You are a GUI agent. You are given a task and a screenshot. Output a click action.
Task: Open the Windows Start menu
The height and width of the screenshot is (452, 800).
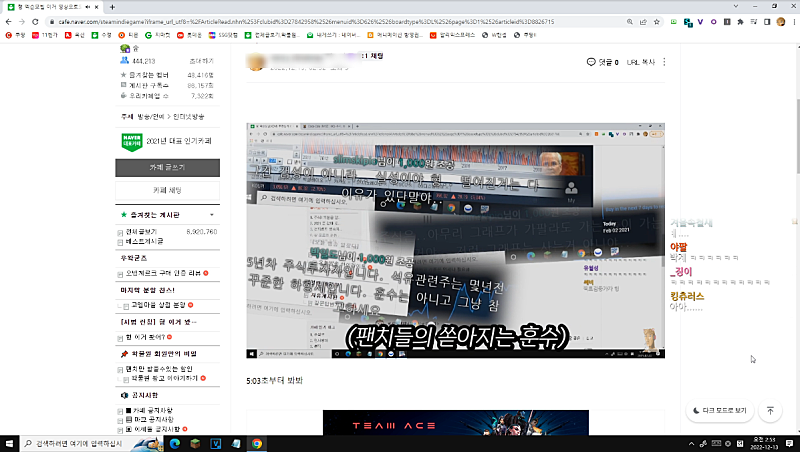[11, 442]
